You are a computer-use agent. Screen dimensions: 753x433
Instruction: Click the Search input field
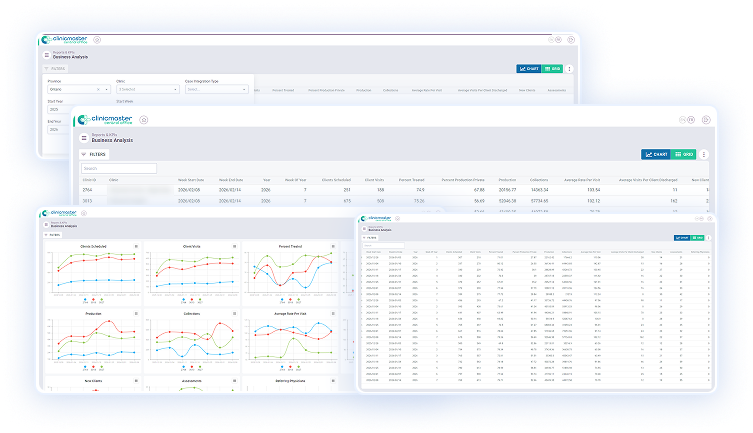click(120, 169)
